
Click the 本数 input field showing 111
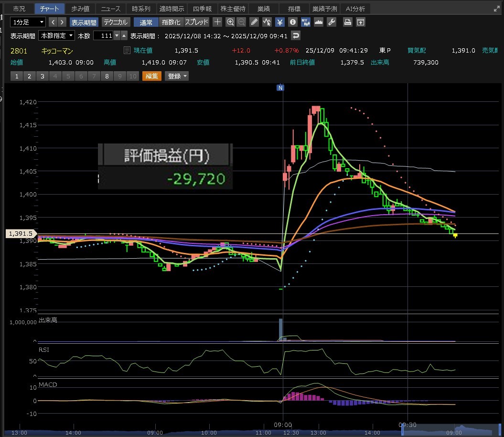coord(103,35)
